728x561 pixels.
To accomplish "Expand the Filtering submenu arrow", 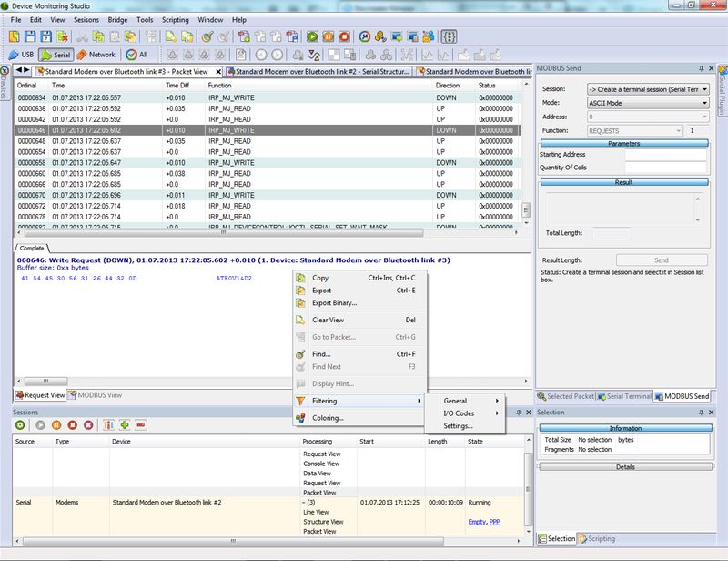I will coord(419,401).
